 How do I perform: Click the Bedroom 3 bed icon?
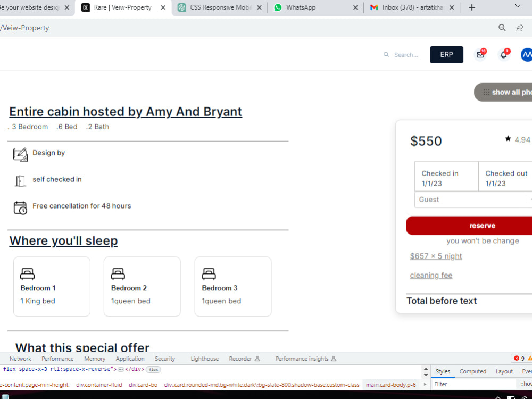209,274
